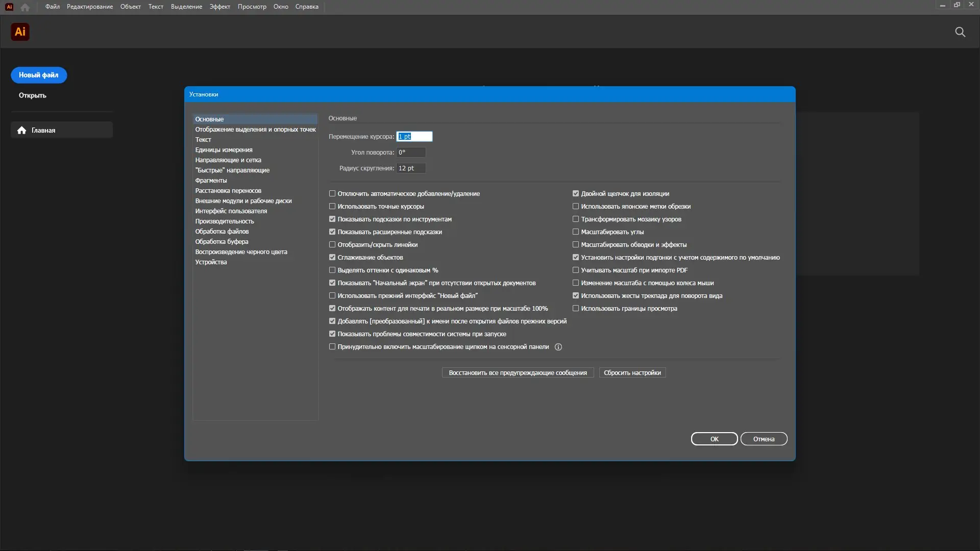Screen dimensions: 980x551
Task: Click small Ai icon in title bar
Action: click(x=9, y=7)
